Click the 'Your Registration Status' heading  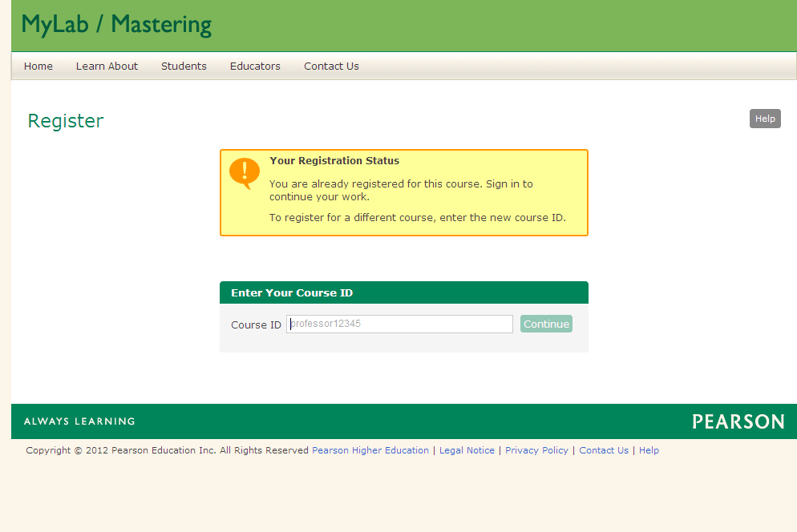[x=334, y=160]
